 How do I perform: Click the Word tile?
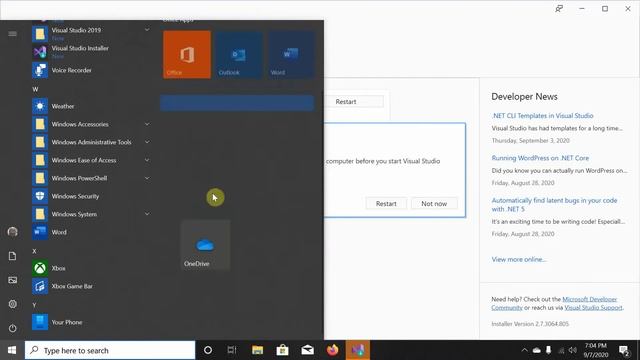(x=291, y=54)
